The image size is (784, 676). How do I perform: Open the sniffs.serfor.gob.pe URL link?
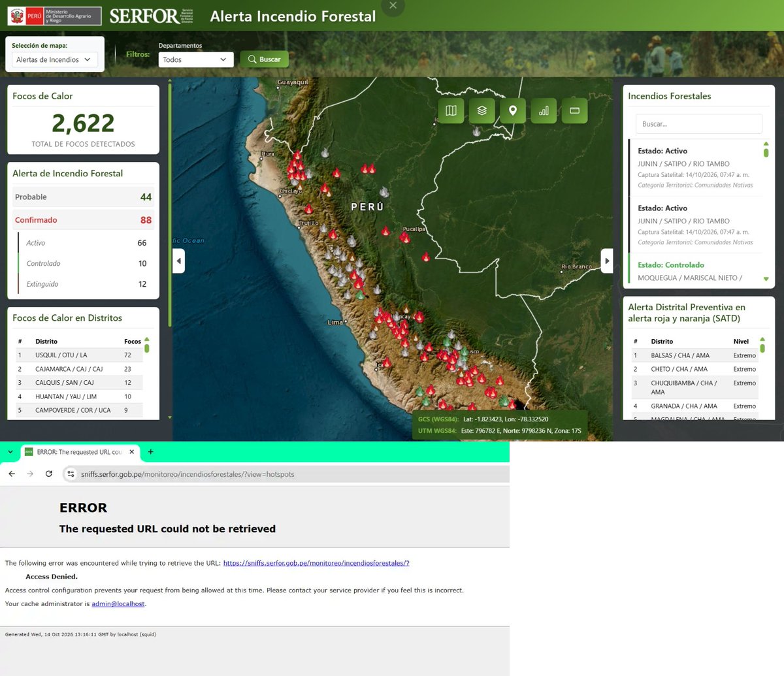coord(316,563)
